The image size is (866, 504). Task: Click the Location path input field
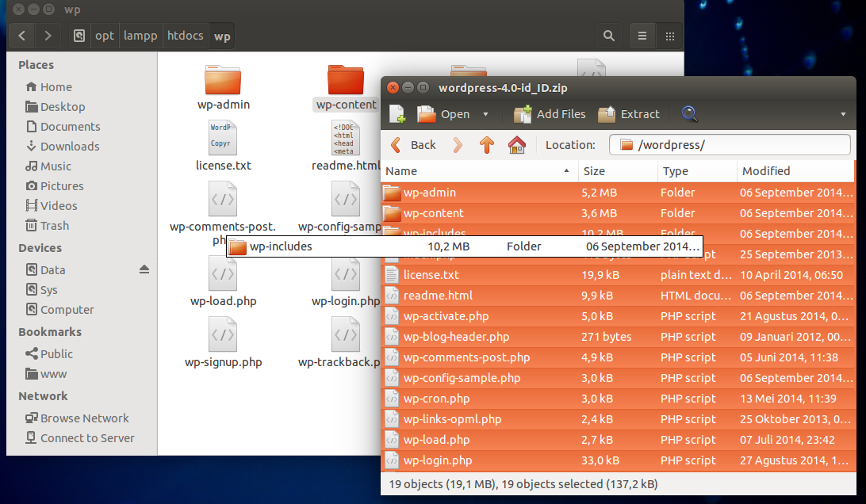pyautogui.click(x=730, y=145)
